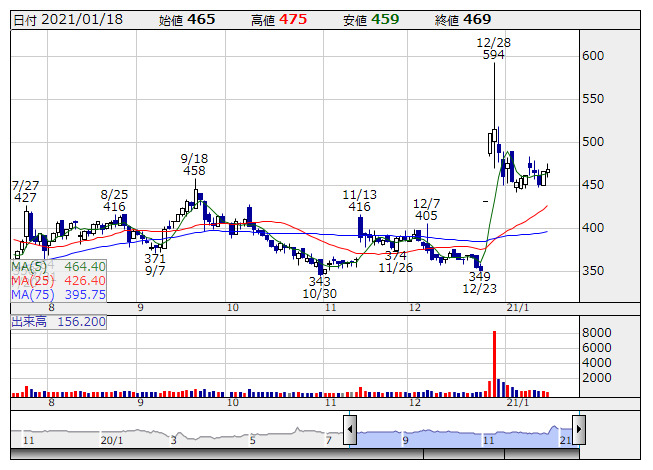
Task: Click the 12/23 low label 349
Action: 480,276
